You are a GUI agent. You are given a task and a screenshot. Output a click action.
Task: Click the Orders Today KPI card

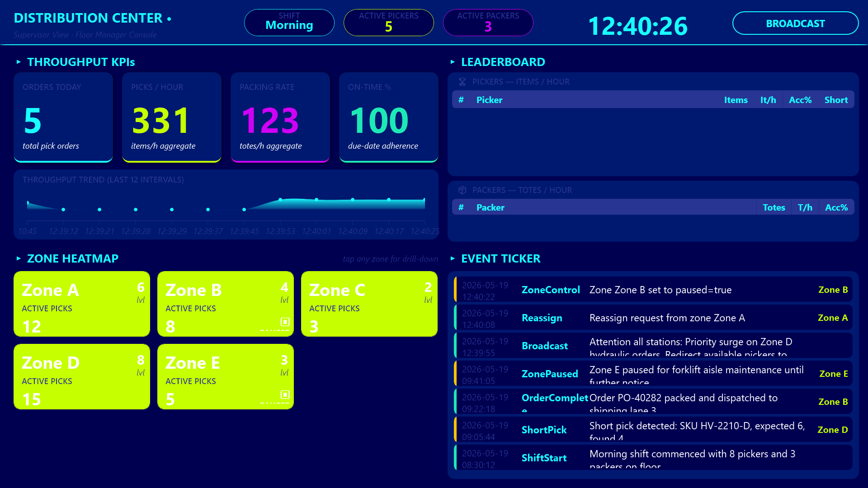coord(63,117)
